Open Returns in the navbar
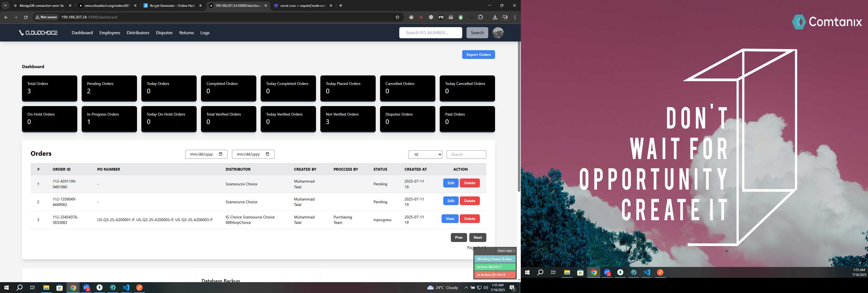The image size is (868, 293). tap(186, 33)
